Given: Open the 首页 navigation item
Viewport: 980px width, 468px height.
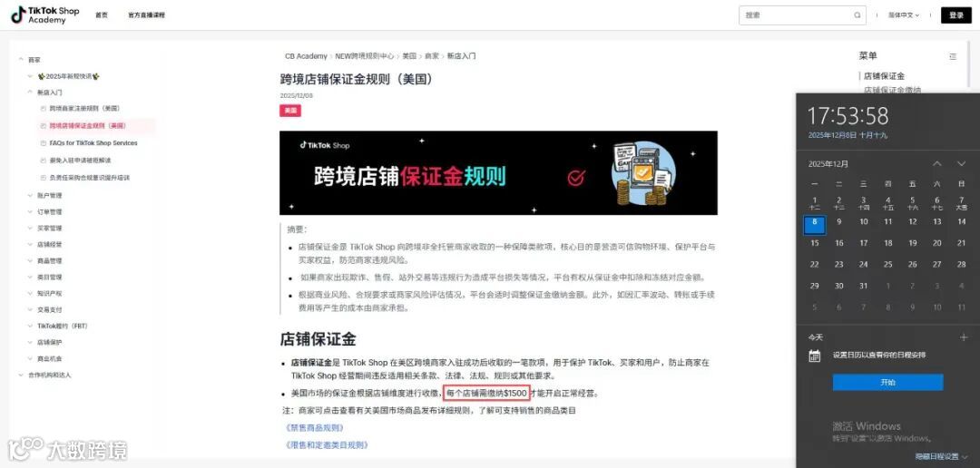Looking at the screenshot, I should [102, 15].
